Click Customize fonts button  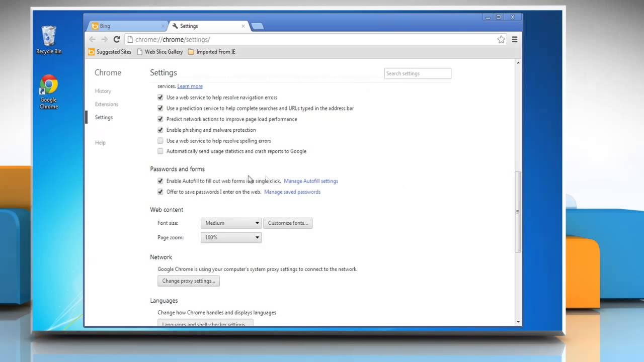pyautogui.click(x=288, y=223)
